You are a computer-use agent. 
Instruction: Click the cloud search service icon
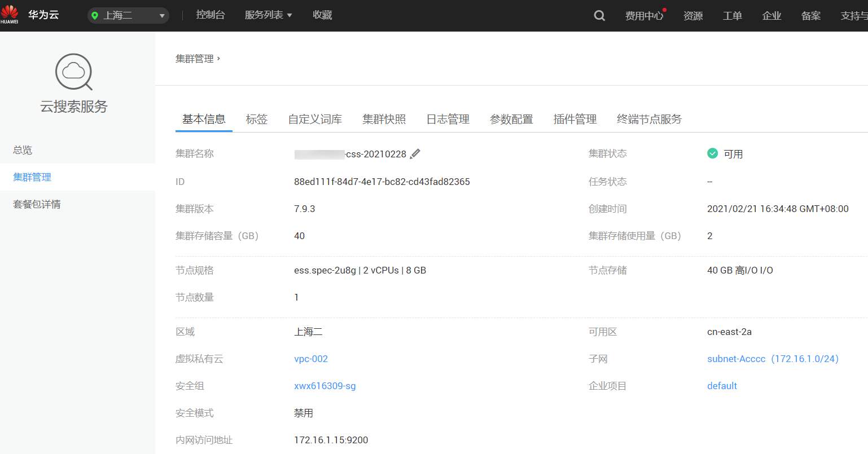(x=73, y=72)
